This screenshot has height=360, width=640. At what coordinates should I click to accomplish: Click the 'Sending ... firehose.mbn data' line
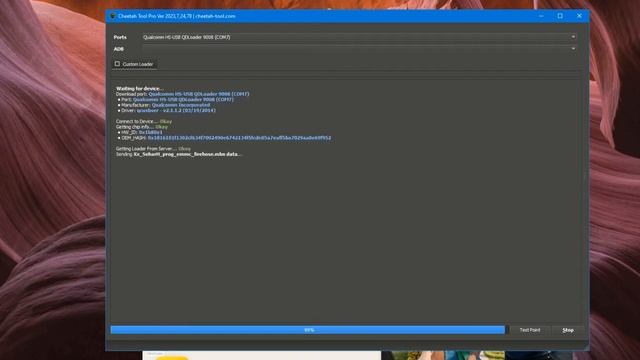(179, 154)
